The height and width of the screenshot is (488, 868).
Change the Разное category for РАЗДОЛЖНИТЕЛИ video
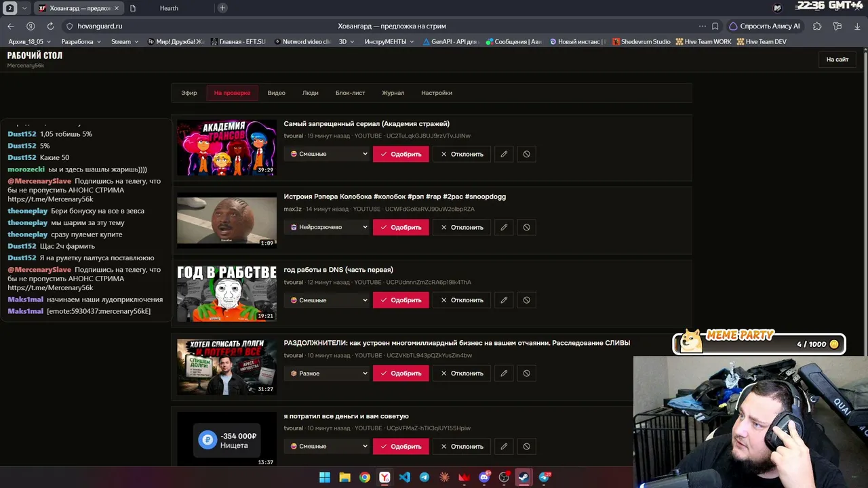(326, 373)
